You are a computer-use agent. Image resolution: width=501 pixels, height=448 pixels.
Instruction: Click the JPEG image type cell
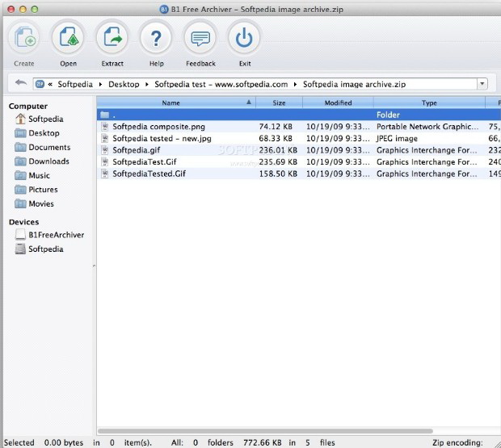[x=397, y=139]
